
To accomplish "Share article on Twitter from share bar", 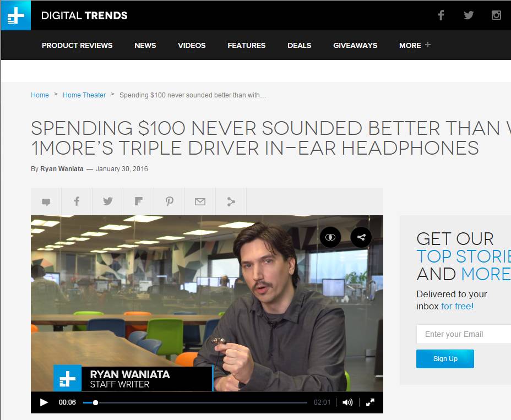I will tap(107, 201).
